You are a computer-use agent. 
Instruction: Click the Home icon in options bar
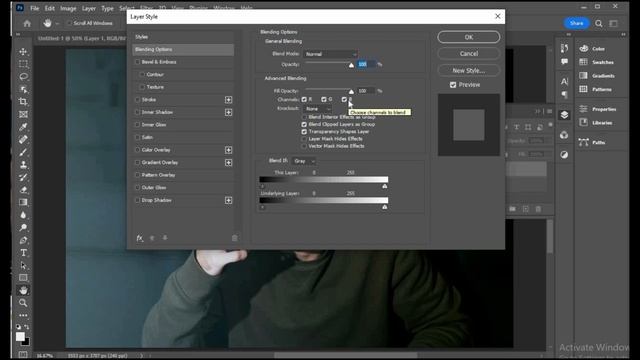click(27, 23)
